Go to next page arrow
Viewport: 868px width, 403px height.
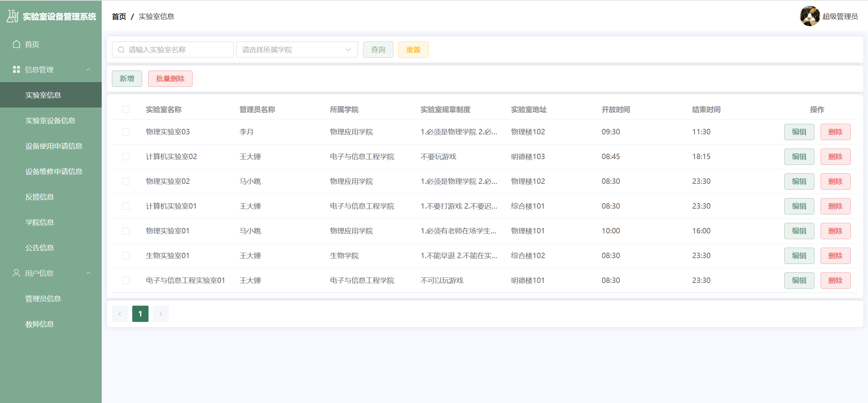pos(161,314)
